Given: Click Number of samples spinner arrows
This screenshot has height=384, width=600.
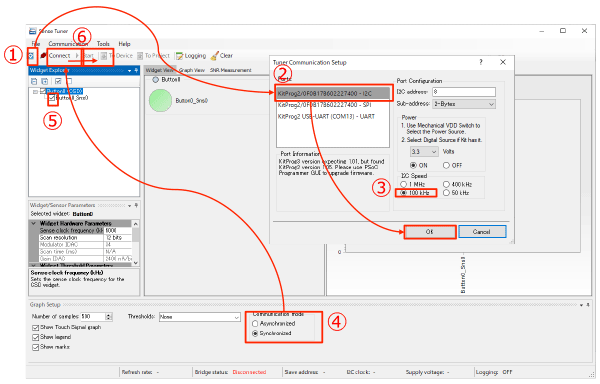Looking at the screenshot, I should [109, 317].
